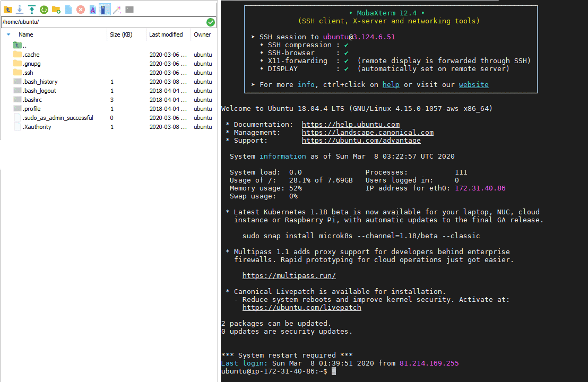Click the owner 'ubuntu' in the .profile row
The height and width of the screenshot is (382, 588).
pos(203,109)
